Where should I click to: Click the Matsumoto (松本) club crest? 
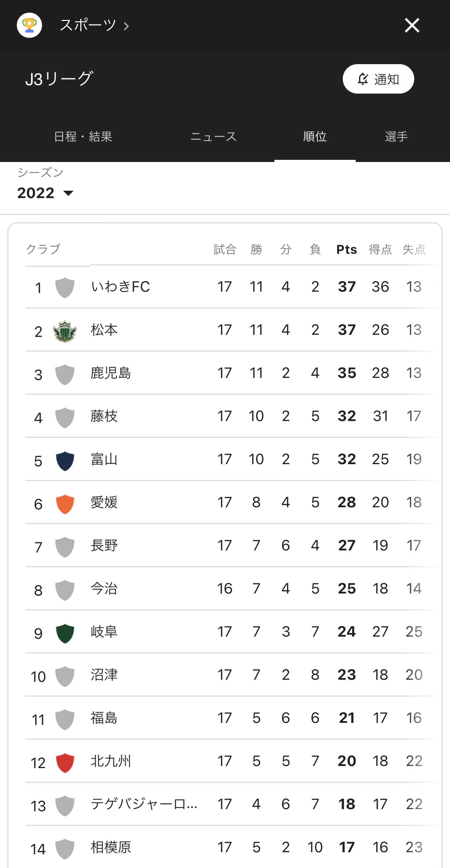[65, 331]
